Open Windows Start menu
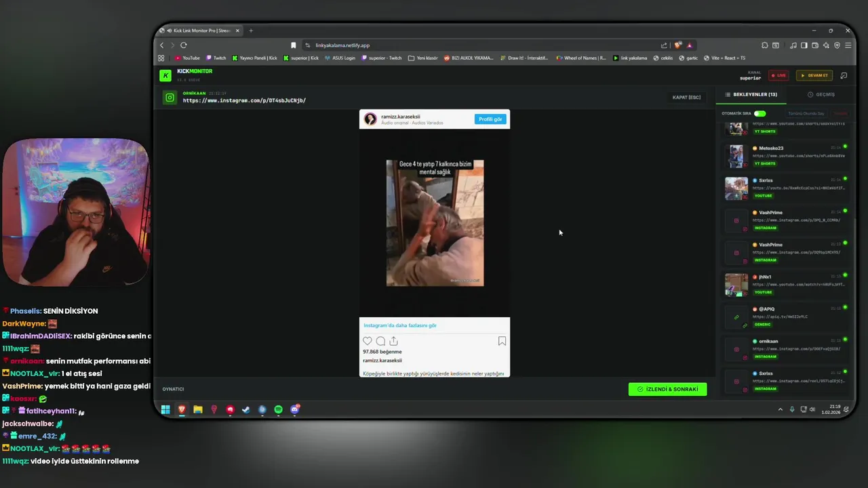The width and height of the screenshot is (868, 488). tap(165, 409)
